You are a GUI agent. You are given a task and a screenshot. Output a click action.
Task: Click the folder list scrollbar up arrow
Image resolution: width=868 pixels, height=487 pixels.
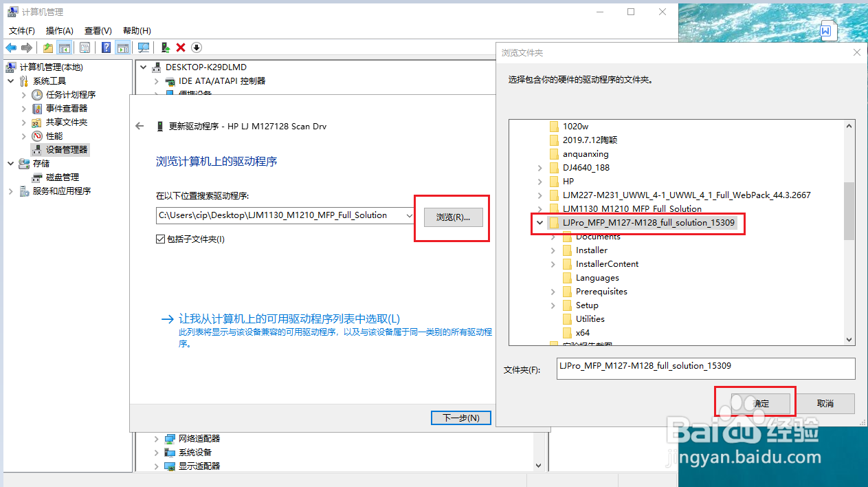[849, 126]
